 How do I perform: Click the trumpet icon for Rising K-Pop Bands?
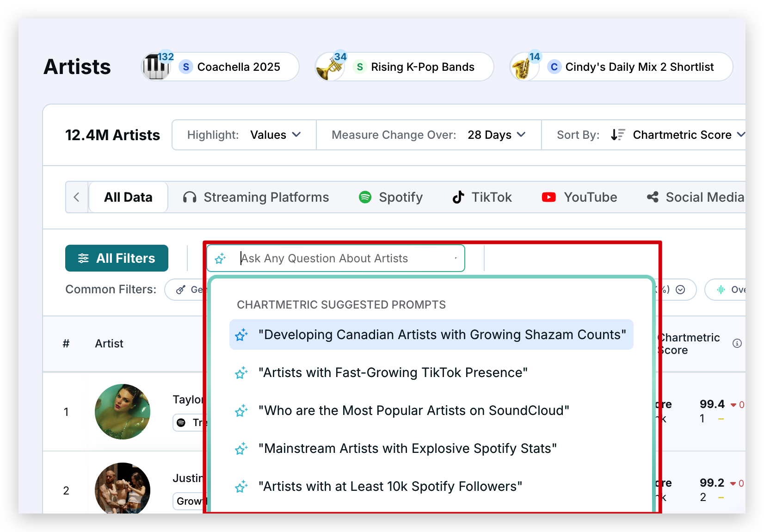pos(329,68)
